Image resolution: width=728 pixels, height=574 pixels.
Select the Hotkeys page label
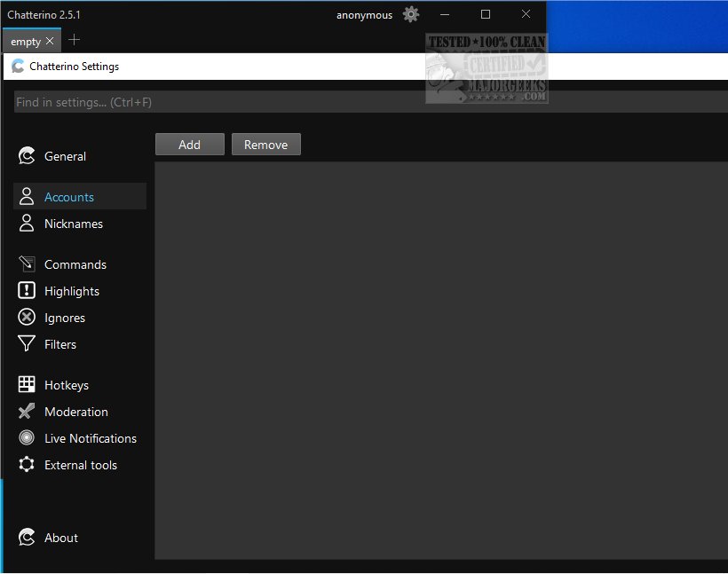[x=67, y=385]
